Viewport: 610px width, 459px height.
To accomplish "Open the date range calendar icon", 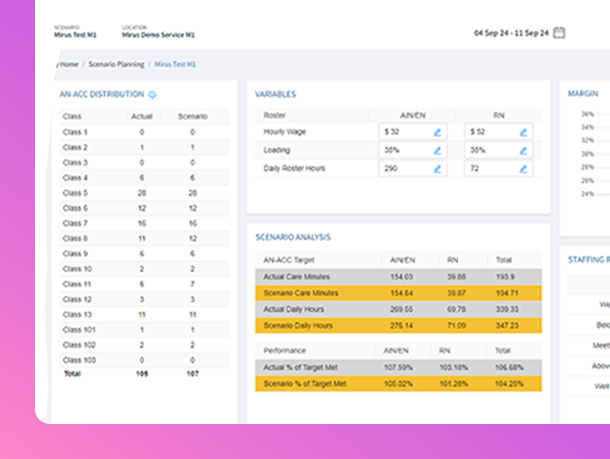I will coord(559,33).
